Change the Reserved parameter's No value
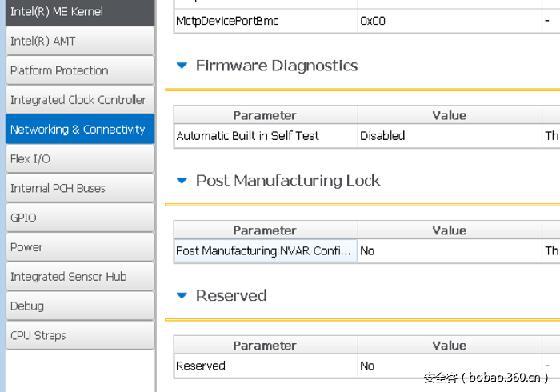560x392 pixels. (x=448, y=366)
